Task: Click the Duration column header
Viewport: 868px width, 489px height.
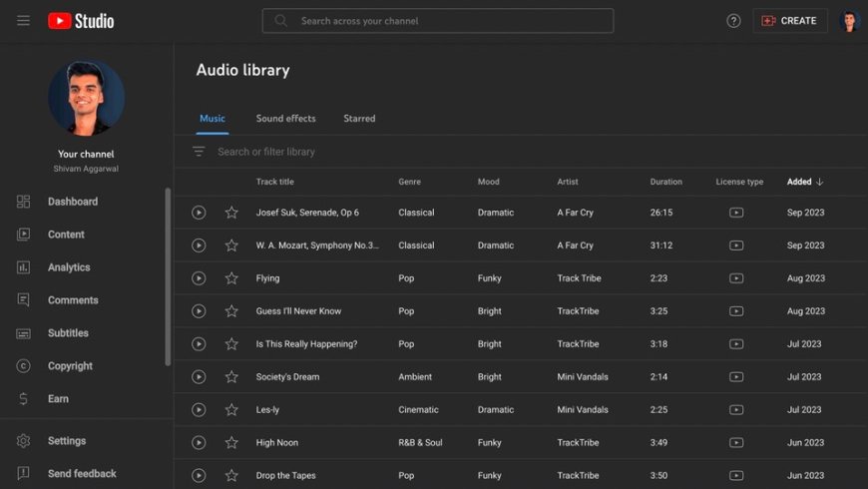Action: pyautogui.click(x=665, y=182)
